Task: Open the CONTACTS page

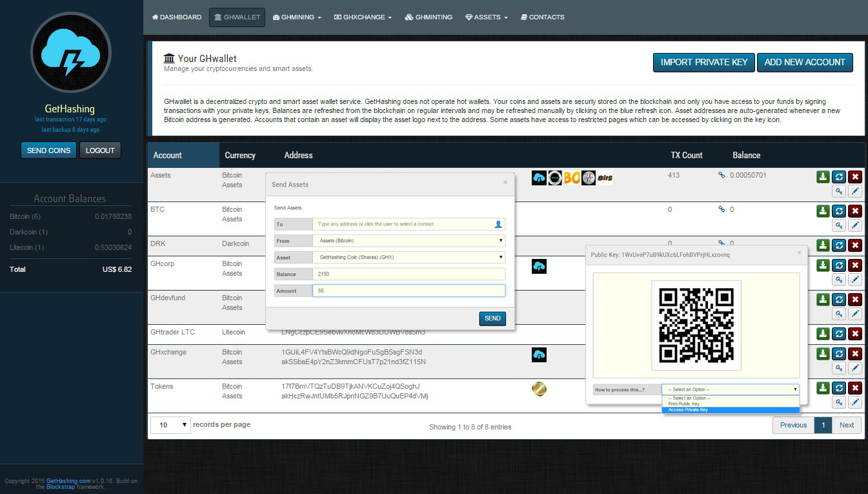Action: click(x=543, y=17)
